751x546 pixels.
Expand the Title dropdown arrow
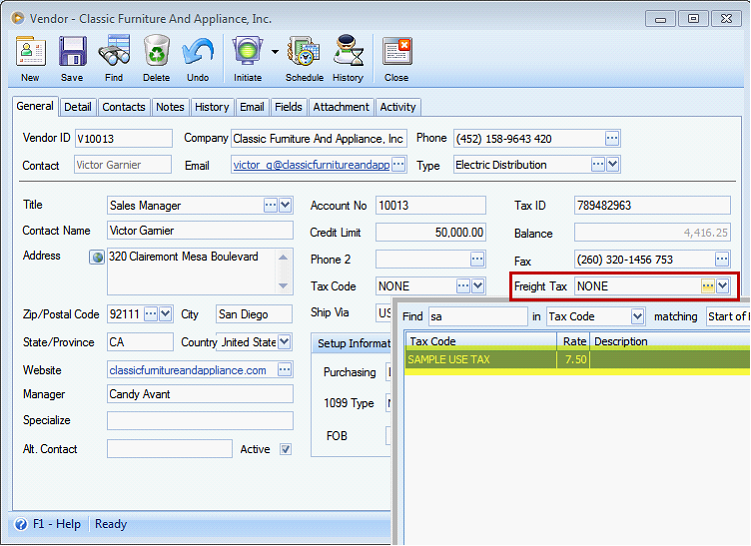pos(285,205)
